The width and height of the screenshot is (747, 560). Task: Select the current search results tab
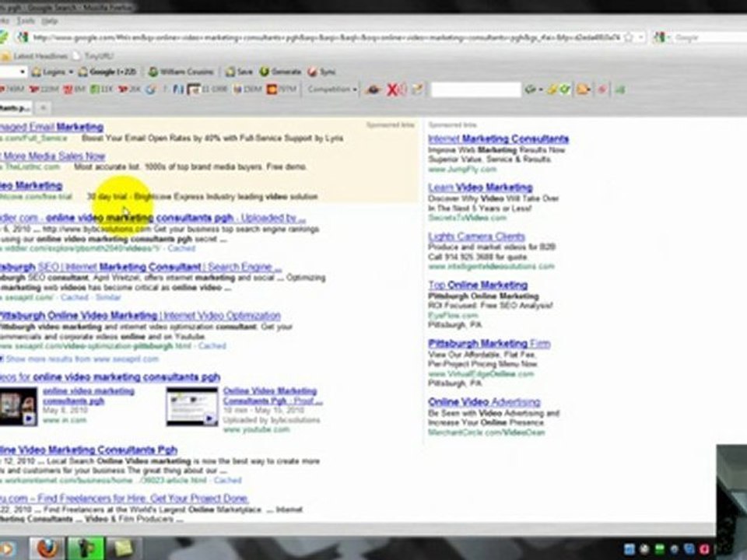(16, 108)
